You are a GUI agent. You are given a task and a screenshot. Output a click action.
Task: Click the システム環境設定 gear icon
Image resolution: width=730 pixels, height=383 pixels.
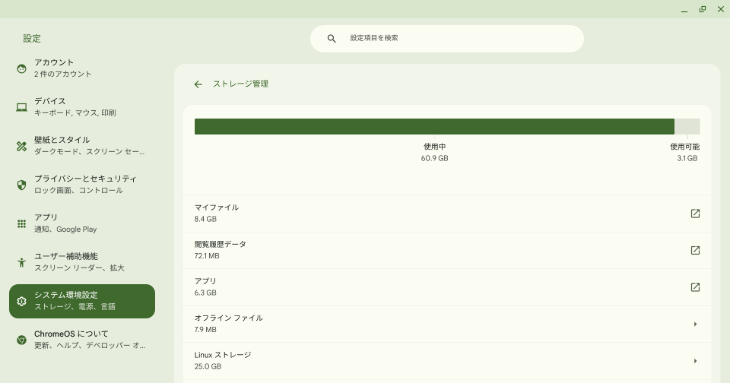click(21, 301)
